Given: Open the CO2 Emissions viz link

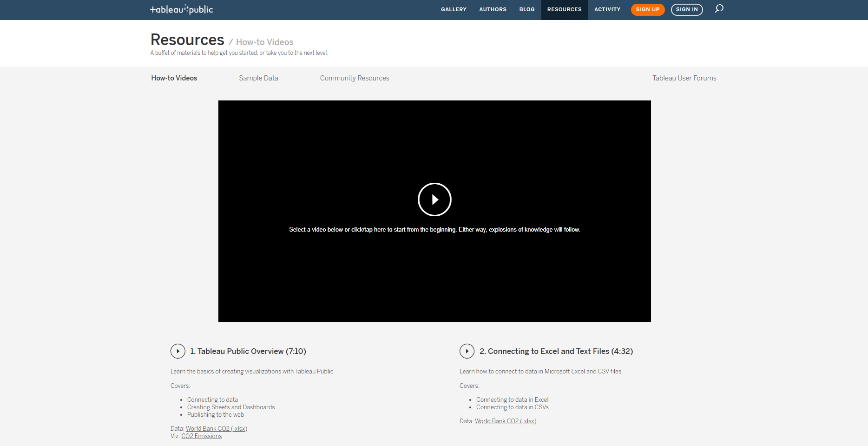Looking at the screenshot, I should pyautogui.click(x=202, y=436).
